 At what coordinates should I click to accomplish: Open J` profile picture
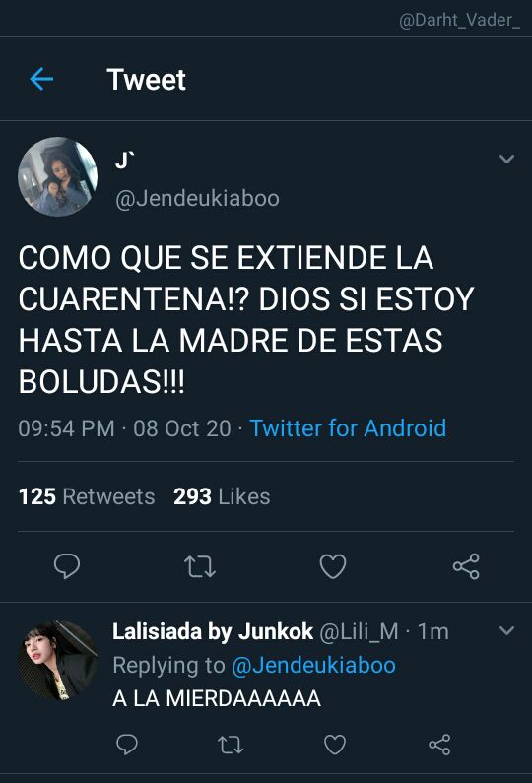click(58, 176)
